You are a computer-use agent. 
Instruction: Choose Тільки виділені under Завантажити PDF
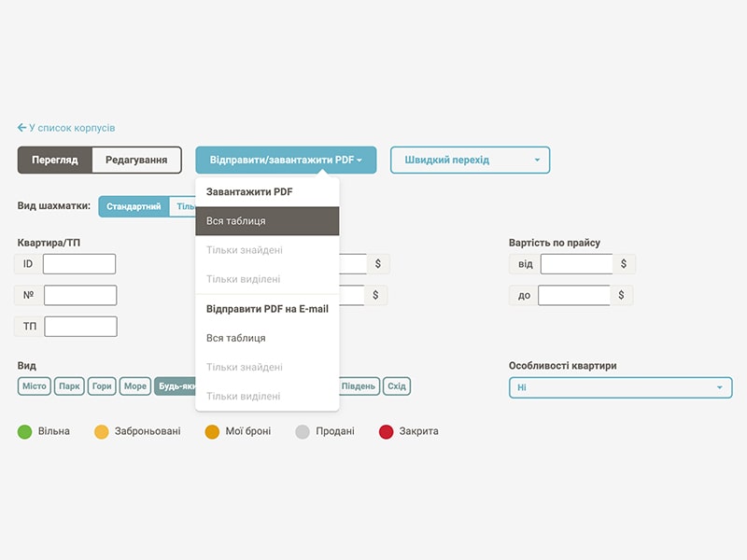tap(267, 279)
